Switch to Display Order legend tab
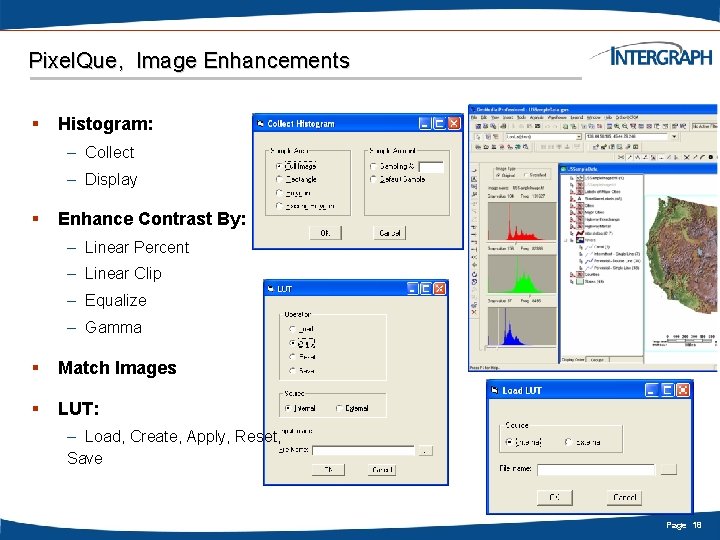The image size is (720, 540). point(573,360)
